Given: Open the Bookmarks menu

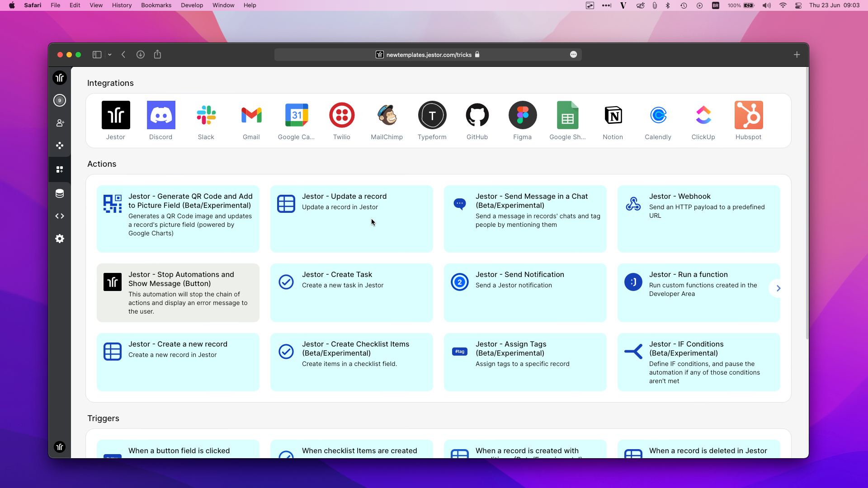Looking at the screenshot, I should pos(156,5).
